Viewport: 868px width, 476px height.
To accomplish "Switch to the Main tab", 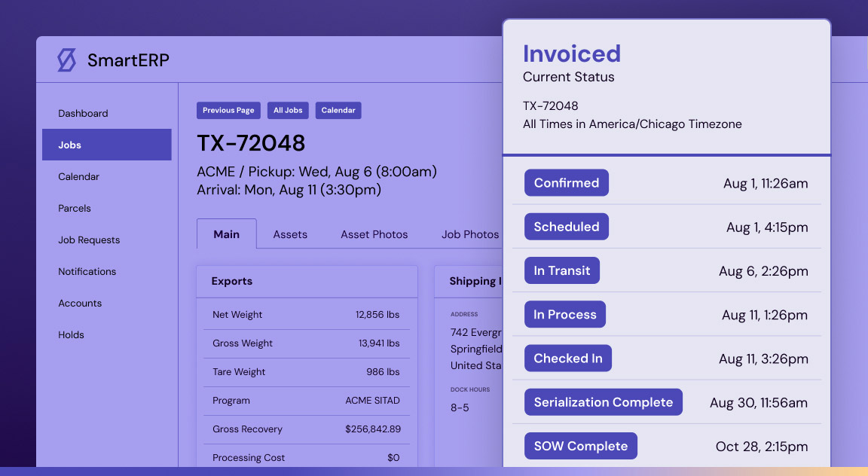I will [226, 234].
